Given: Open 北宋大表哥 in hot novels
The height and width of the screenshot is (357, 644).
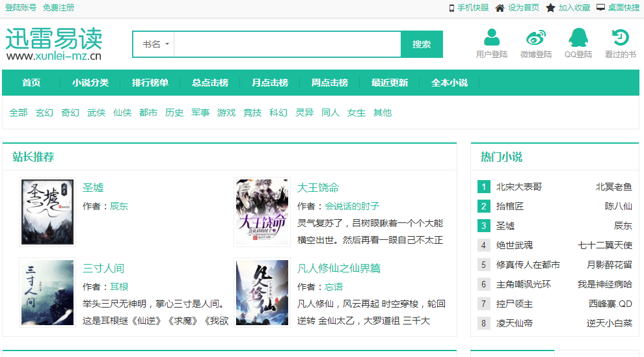Looking at the screenshot, I should tap(519, 187).
